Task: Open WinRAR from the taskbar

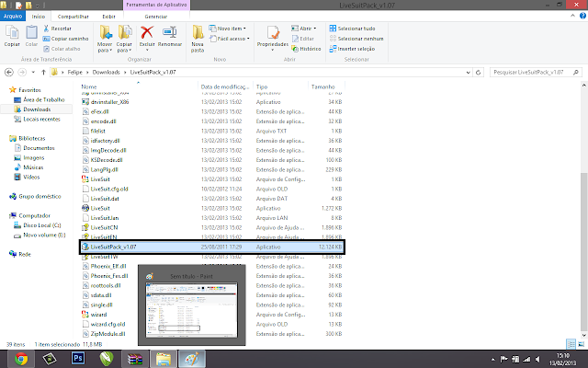Action: pos(135,359)
